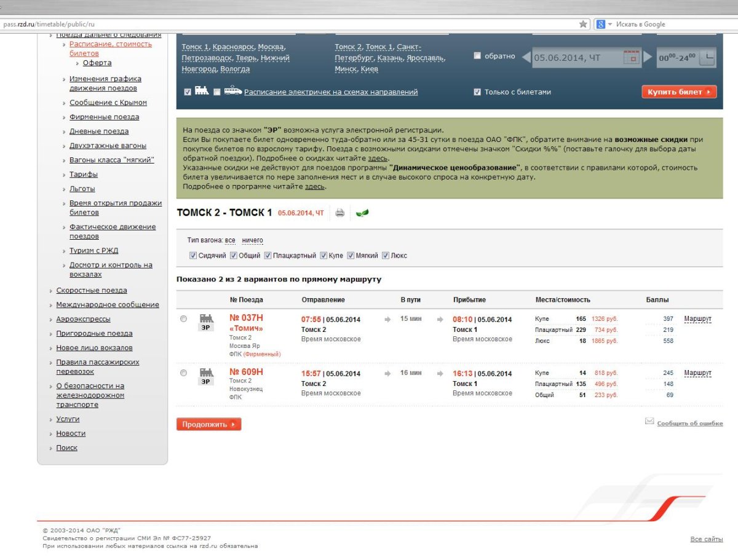Click 'Маршрут' link for train 037Н
The image size is (738, 560).
[x=697, y=319]
